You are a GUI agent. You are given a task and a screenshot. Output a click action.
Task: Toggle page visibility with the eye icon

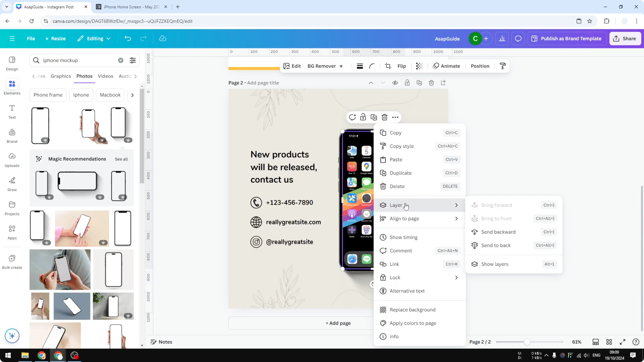[395, 82]
